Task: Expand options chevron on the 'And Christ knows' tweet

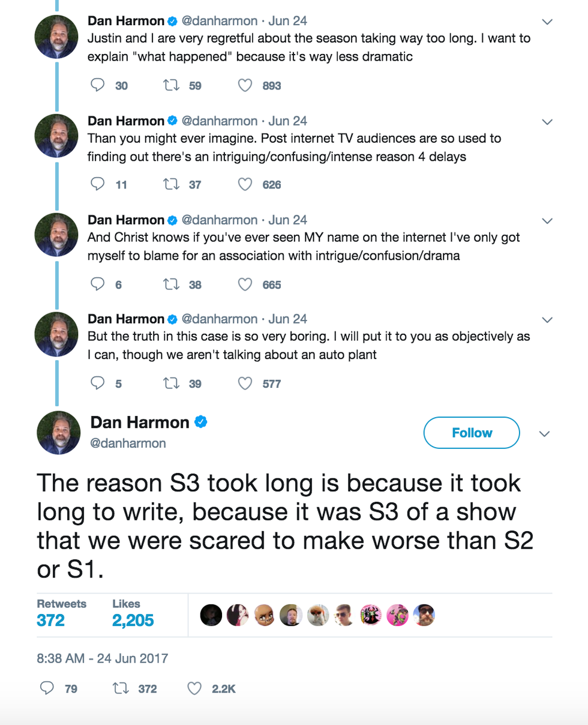Action: (547, 221)
